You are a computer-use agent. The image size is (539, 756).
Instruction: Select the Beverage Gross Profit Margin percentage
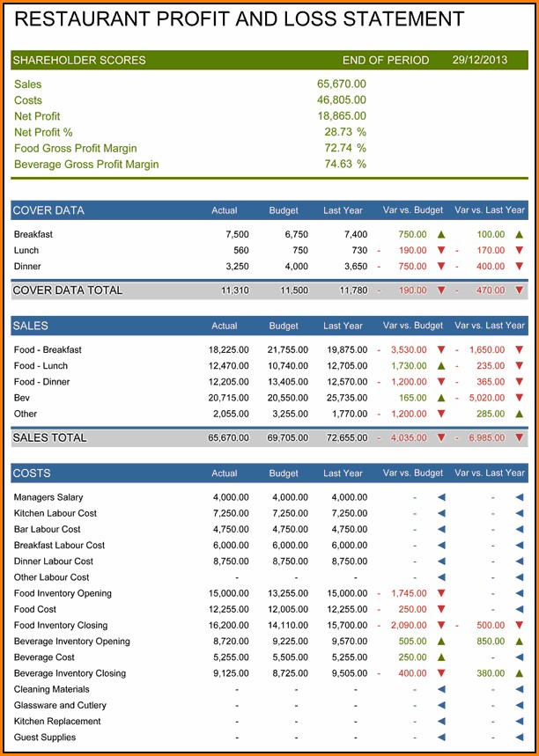point(344,165)
